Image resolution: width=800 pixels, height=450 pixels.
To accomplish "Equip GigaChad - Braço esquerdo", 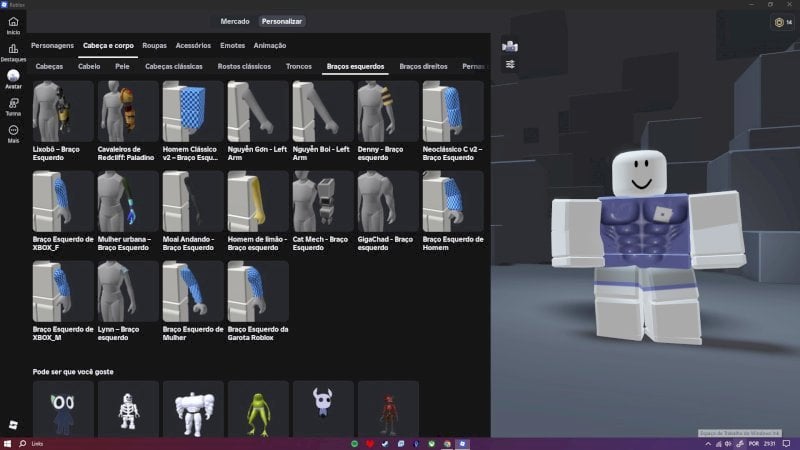I will pos(388,202).
